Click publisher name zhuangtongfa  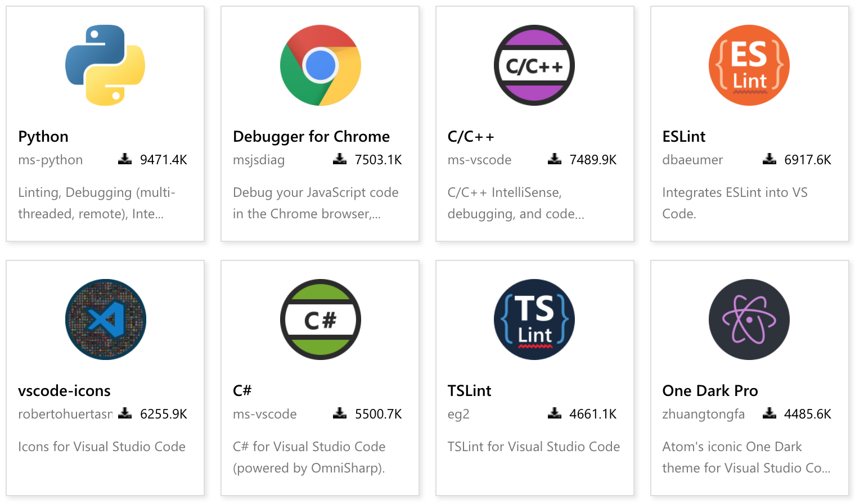(703, 414)
